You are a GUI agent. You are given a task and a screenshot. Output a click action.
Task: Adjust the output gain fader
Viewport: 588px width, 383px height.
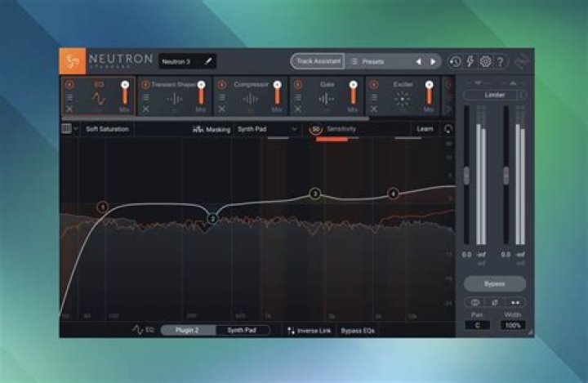tap(506, 176)
